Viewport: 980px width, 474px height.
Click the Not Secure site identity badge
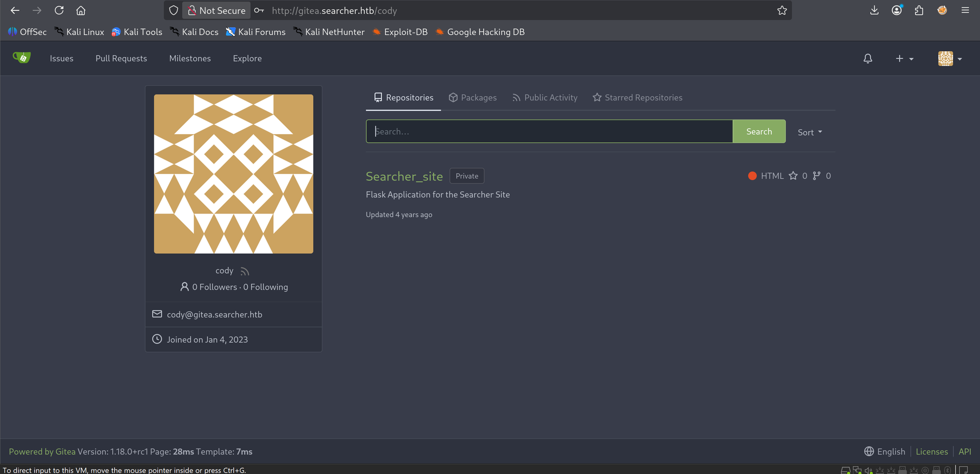tap(217, 10)
